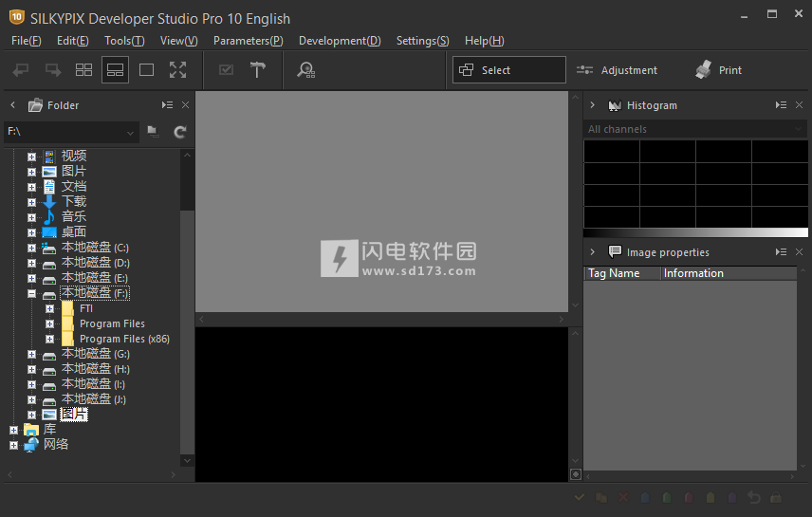
Task: Collapse the Folder panel chevron
Action: 13,105
